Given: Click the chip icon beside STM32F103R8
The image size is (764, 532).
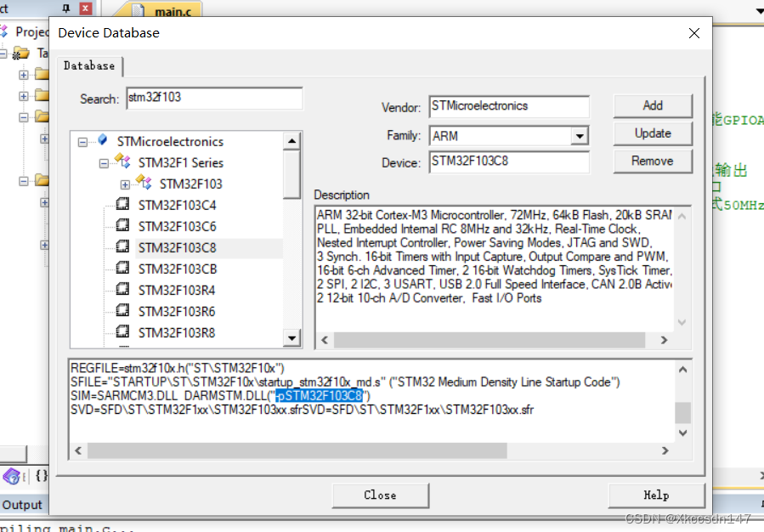Looking at the screenshot, I should click(122, 331).
